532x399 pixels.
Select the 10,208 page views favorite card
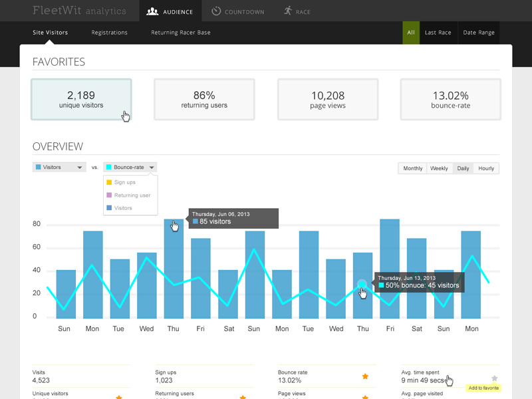(328, 100)
